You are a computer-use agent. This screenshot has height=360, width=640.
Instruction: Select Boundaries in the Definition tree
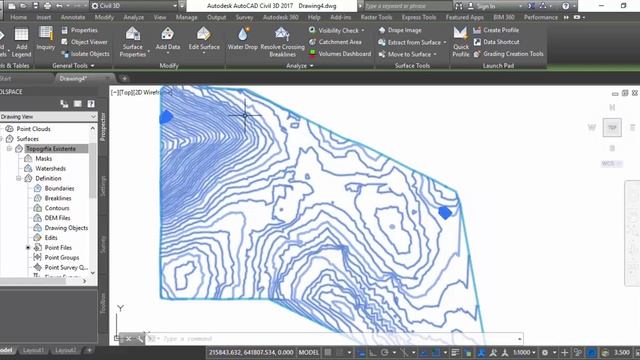tap(59, 188)
